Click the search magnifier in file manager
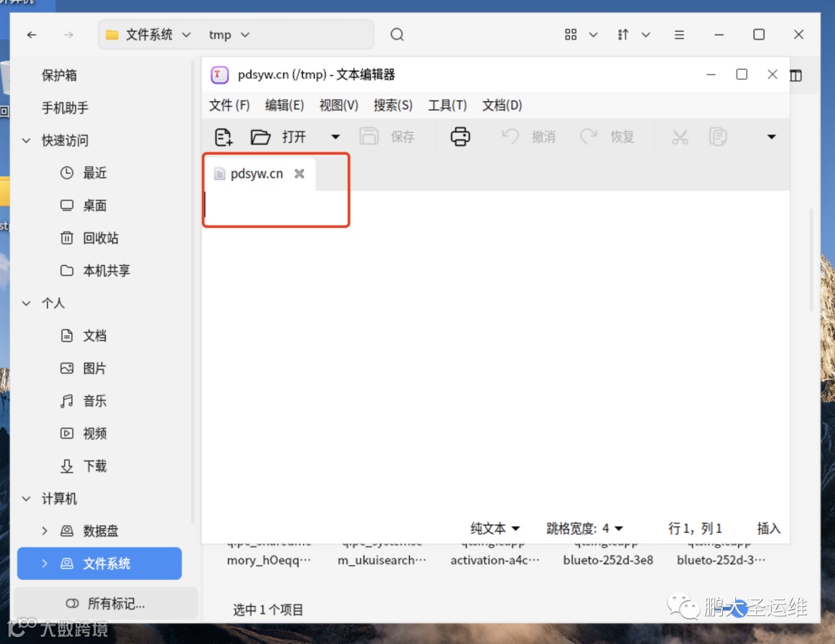 coord(397,35)
